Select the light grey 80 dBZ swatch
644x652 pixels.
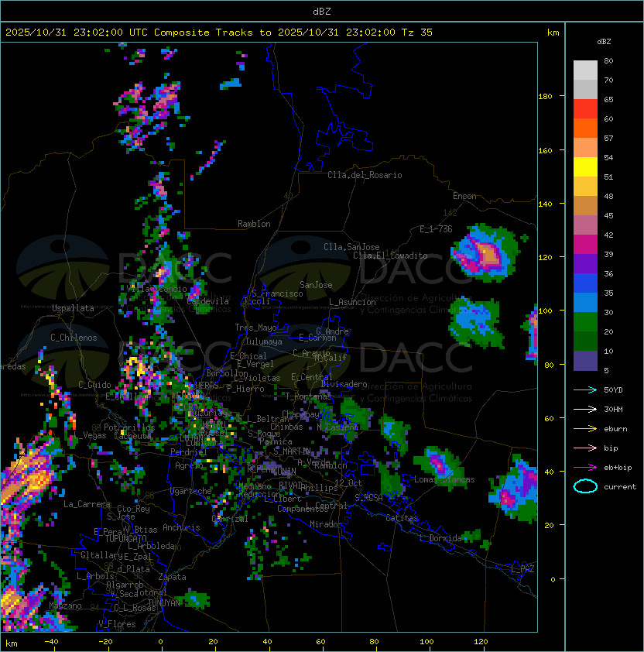coord(585,70)
